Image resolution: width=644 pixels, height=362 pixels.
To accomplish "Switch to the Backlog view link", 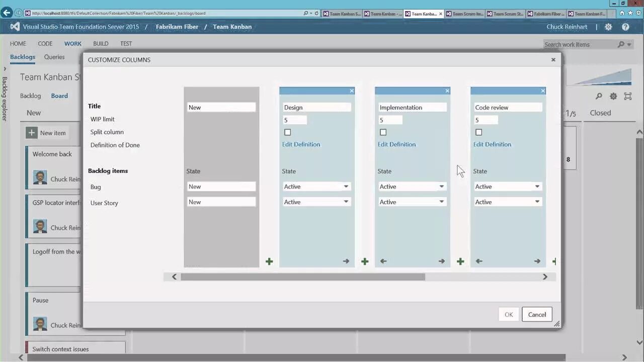I will click(x=30, y=96).
